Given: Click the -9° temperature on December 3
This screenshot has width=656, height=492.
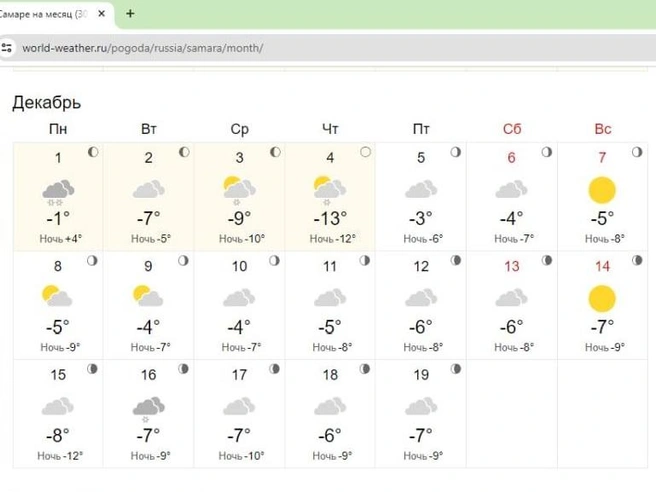Looking at the screenshot, I should pyautogui.click(x=239, y=219).
